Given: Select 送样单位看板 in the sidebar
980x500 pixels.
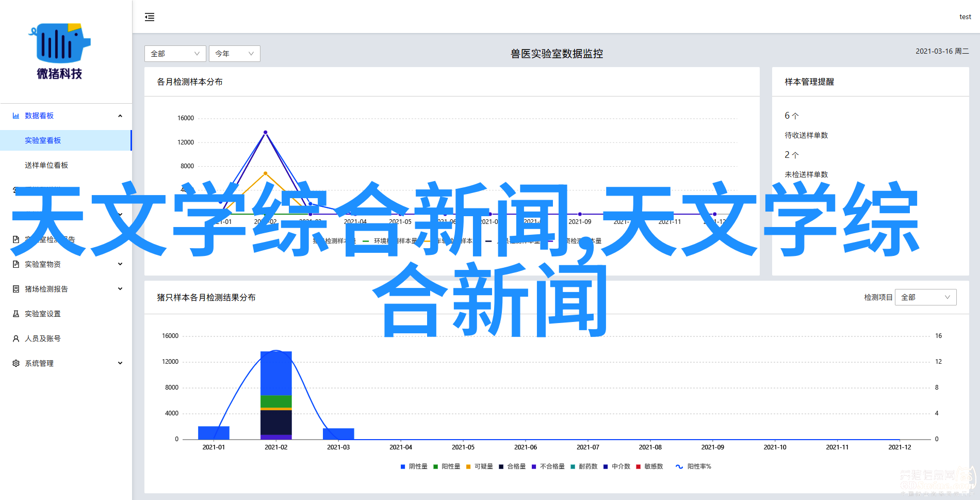Looking at the screenshot, I should (46, 165).
